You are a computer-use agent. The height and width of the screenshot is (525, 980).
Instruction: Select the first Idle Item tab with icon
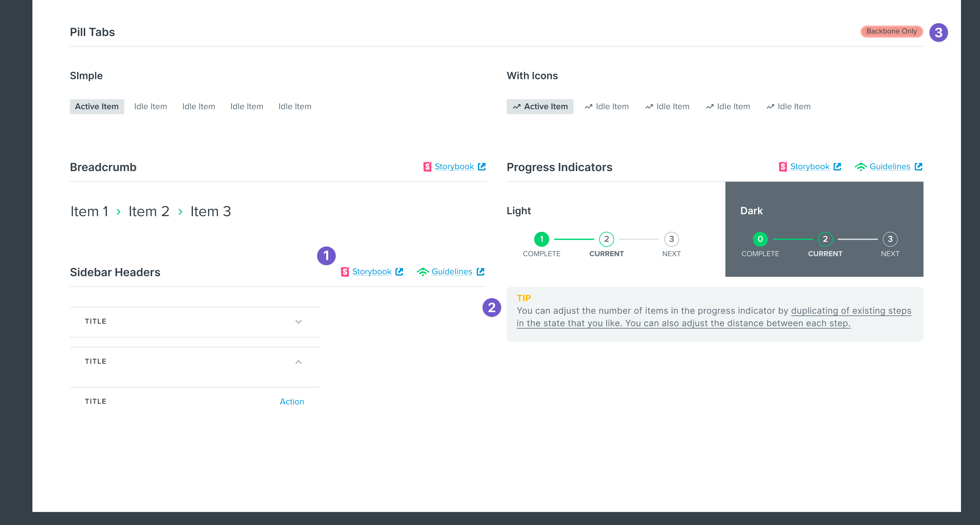click(x=607, y=107)
